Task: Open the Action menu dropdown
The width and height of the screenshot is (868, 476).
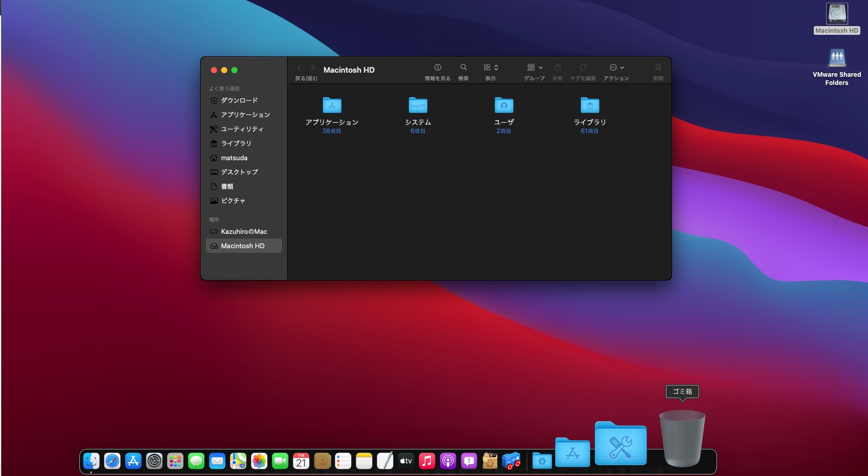Action: (616, 68)
